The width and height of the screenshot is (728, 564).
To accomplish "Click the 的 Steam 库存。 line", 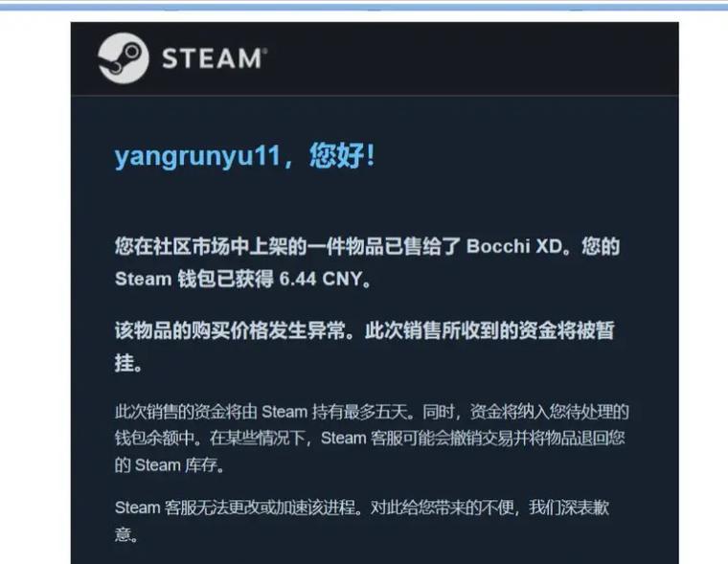I will click(x=170, y=464).
